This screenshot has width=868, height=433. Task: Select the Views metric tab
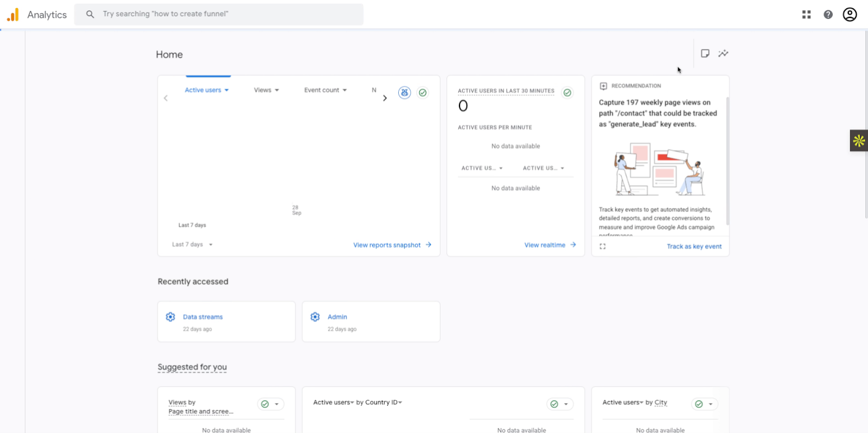tap(266, 90)
